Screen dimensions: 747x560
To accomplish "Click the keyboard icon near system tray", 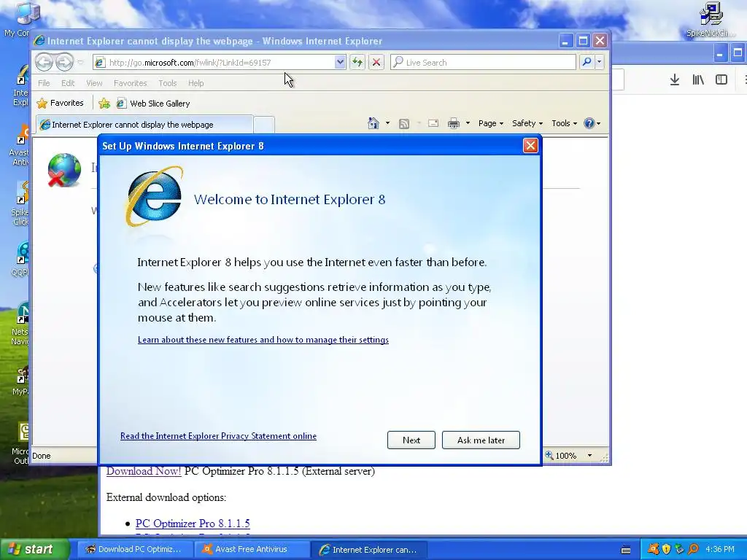I will click(626, 550).
